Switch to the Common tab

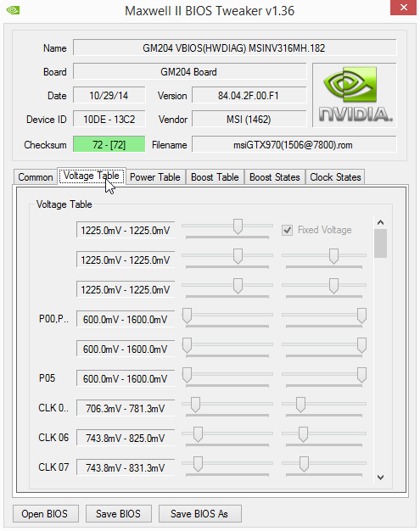pyautogui.click(x=36, y=177)
